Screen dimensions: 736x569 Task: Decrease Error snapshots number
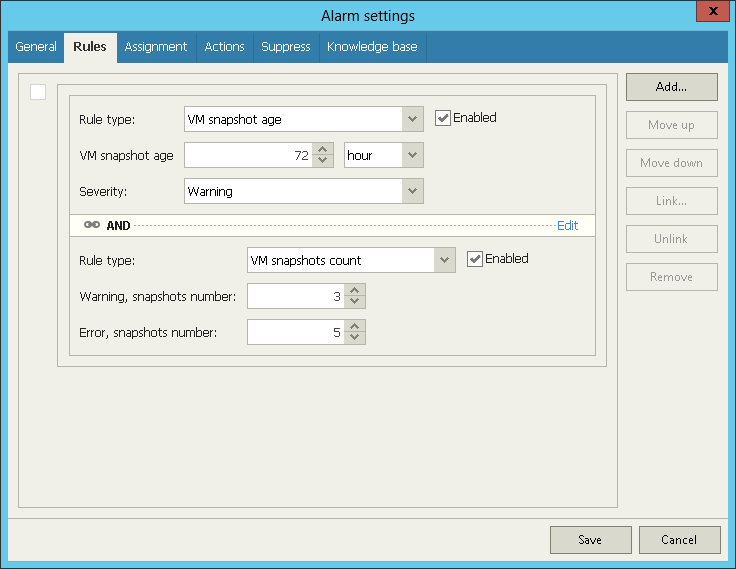coord(354,338)
